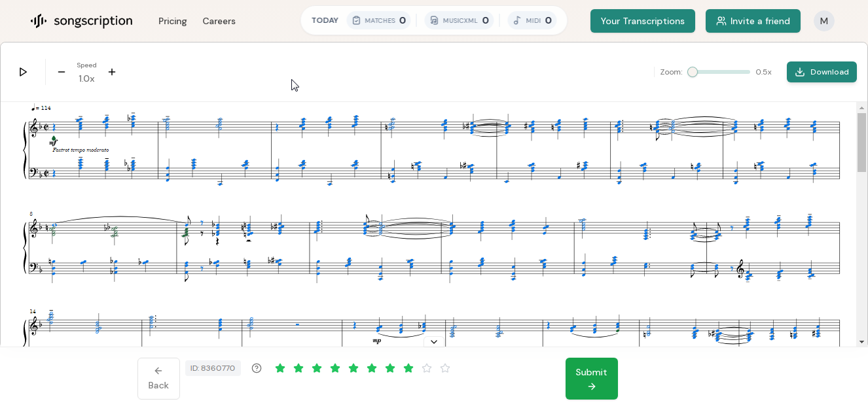868x410 pixels.
Task: Decrease playback speed with minus icon
Action: pos(62,72)
